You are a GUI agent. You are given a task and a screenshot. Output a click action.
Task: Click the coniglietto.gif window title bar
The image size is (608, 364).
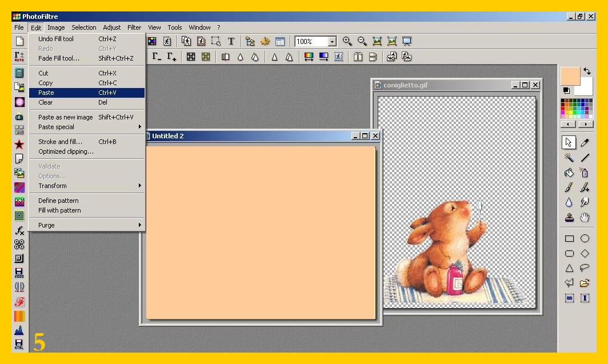(440, 85)
